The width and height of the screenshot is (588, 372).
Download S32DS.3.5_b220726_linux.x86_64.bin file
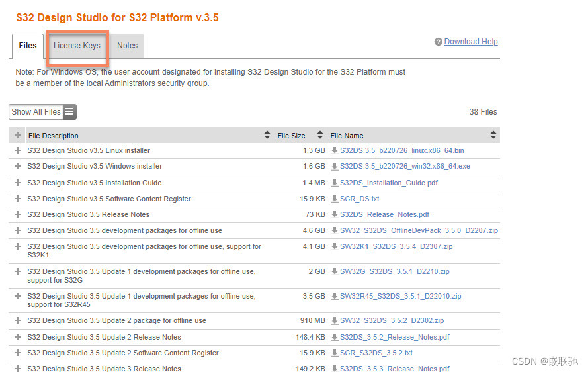point(401,150)
